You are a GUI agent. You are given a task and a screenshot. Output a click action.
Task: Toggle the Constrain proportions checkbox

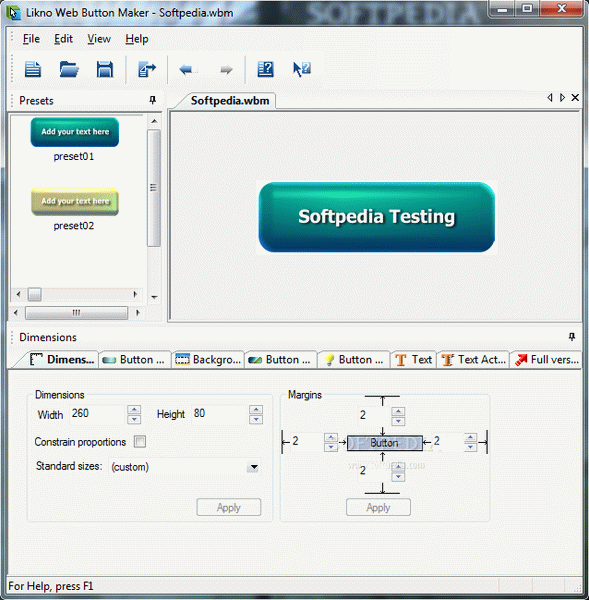tap(140, 442)
